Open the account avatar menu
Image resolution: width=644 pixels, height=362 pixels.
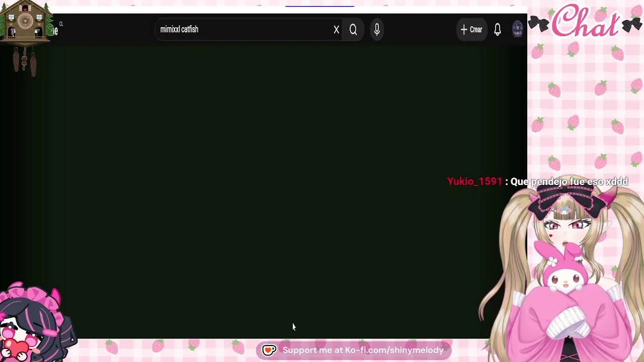click(x=517, y=30)
